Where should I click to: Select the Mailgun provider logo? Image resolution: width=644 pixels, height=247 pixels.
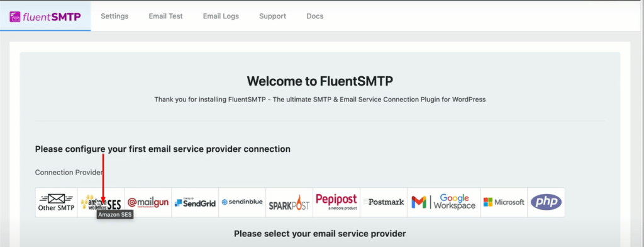coord(148,202)
